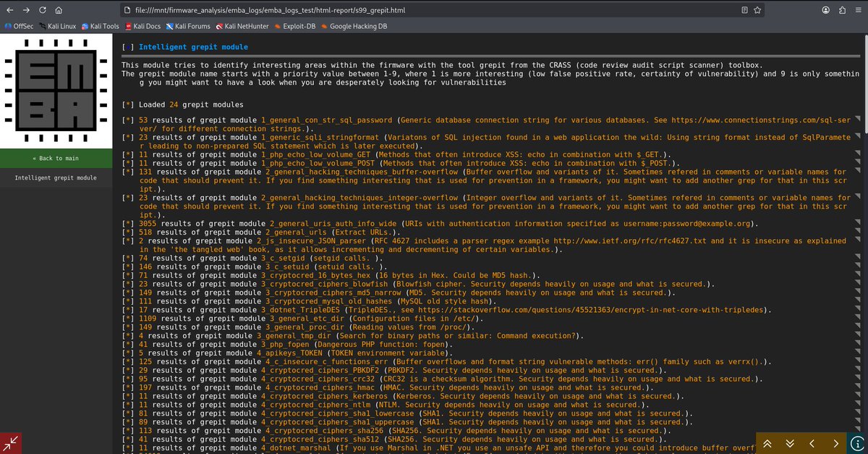Screen dimensions: 868x454
Task: Jump to bottom with double-down chevron
Action: click(790, 443)
